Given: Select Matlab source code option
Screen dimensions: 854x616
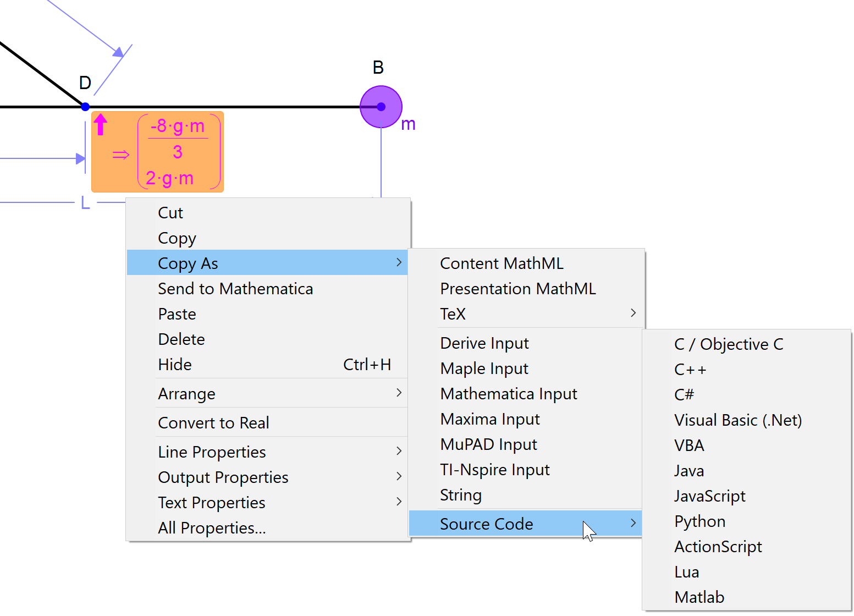Looking at the screenshot, I should [699, 597].
